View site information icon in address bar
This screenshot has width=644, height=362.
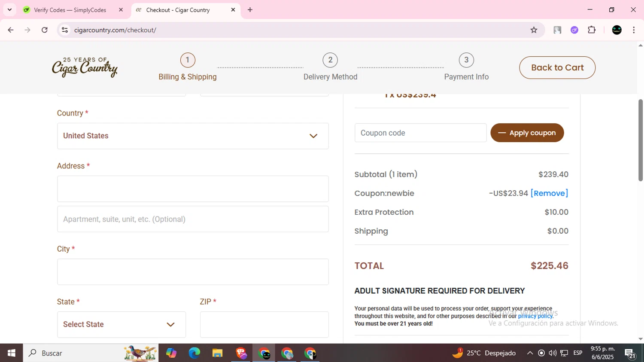pyautogui.click(x=65, y=30)
